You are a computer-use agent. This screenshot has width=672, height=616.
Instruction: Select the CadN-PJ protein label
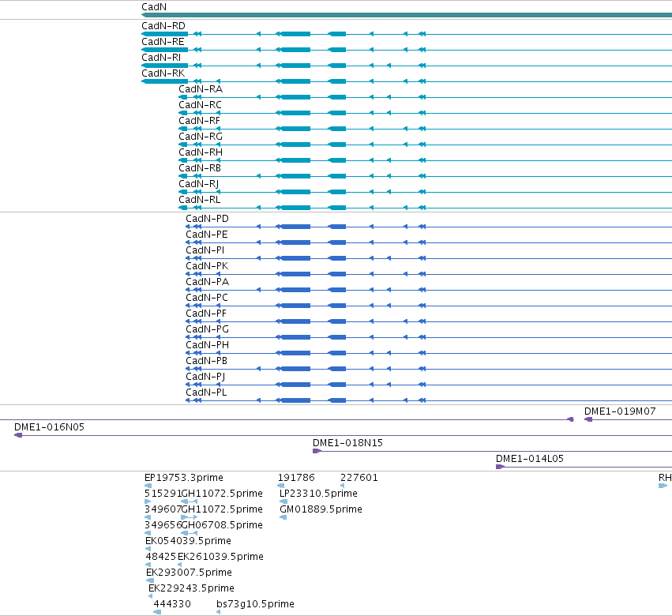tap(205, 377)
